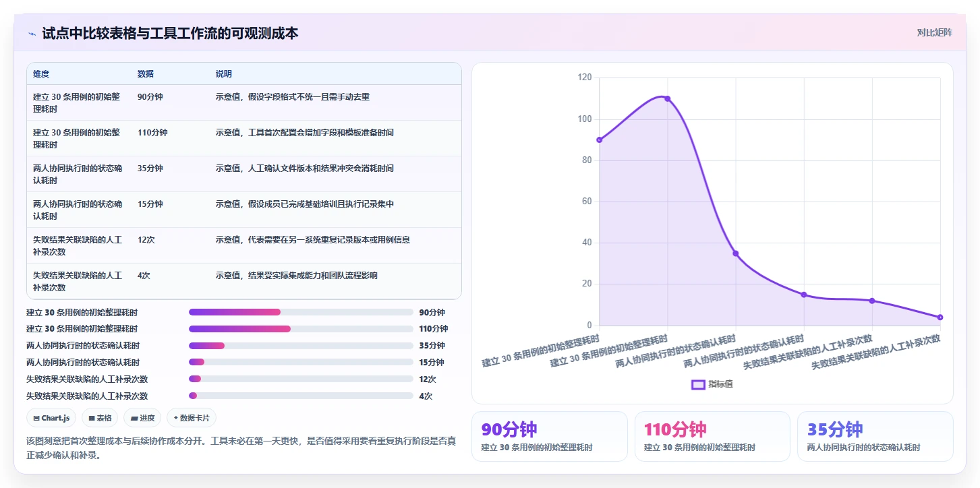980x488 pixels.
Task: Open the pink 110分钟 data card
Action: point(712,436)
